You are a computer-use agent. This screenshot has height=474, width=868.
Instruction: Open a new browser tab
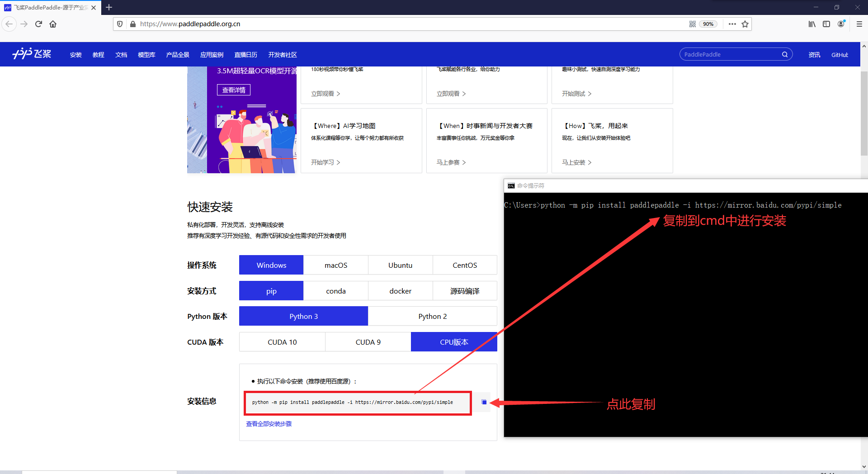pos(109,7)
